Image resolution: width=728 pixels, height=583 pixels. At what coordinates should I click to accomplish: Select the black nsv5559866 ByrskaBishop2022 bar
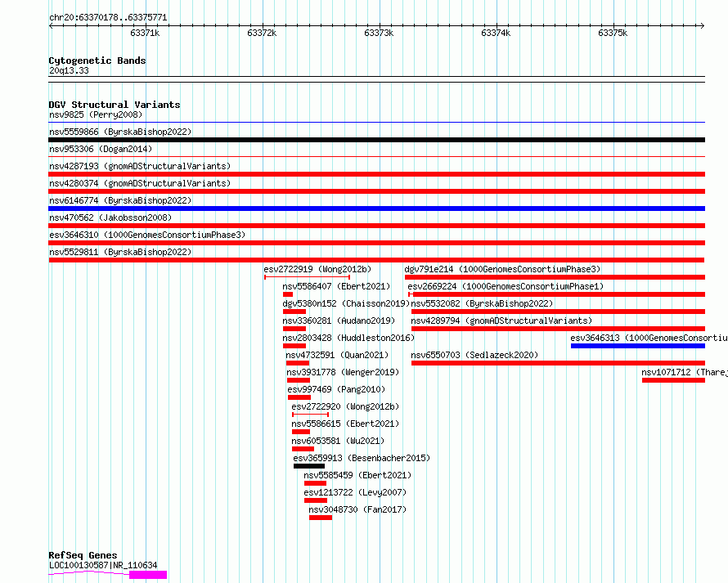376,140
